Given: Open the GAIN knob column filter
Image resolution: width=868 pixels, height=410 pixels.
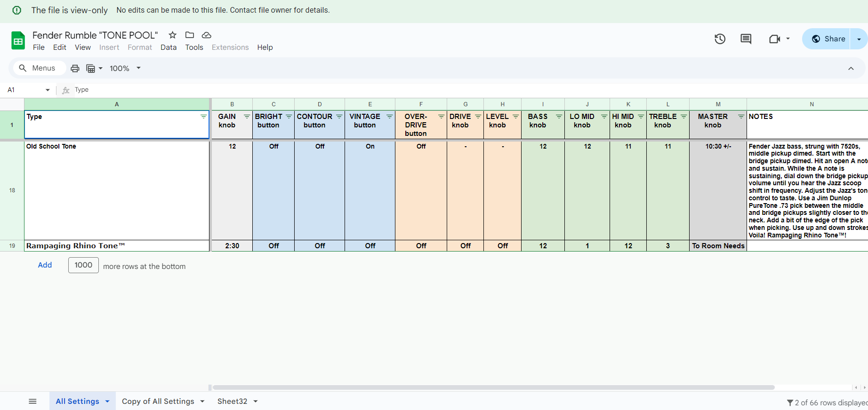Looking at the screenshot, I should pos(247,117).
